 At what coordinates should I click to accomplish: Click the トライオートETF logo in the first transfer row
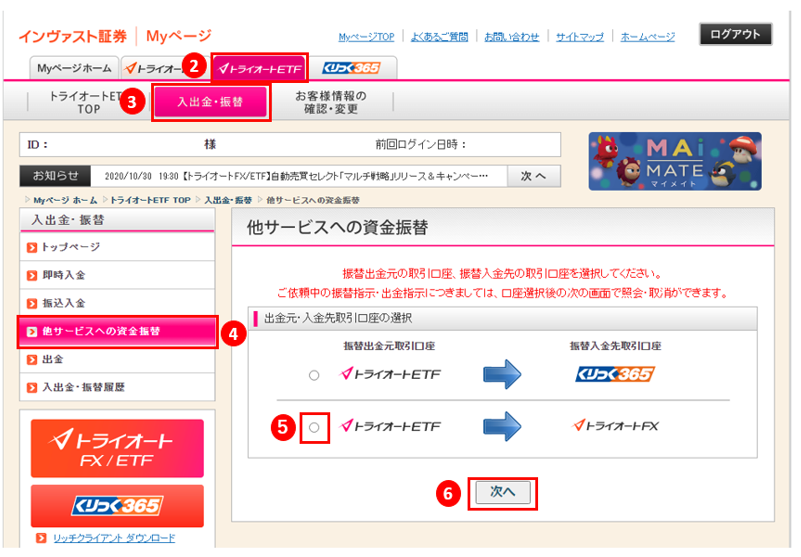390,375
